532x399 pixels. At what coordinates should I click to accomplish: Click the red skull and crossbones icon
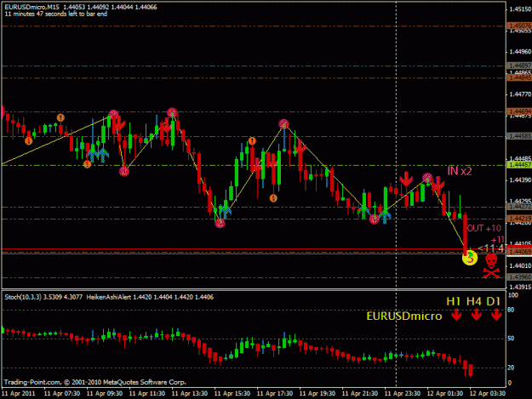pyautogui.click(x=491, y=267)
